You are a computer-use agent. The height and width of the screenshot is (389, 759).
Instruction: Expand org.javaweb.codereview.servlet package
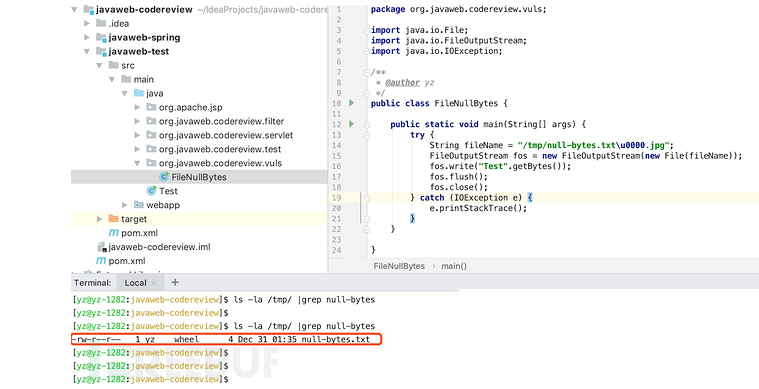(x=137, y=135)
